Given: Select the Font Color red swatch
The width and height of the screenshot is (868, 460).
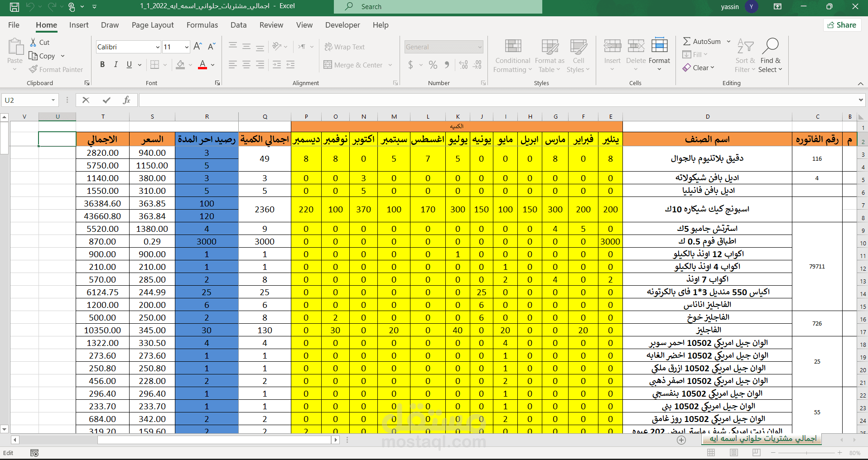Looking at the screenshot, I should (x=202, y=68).
